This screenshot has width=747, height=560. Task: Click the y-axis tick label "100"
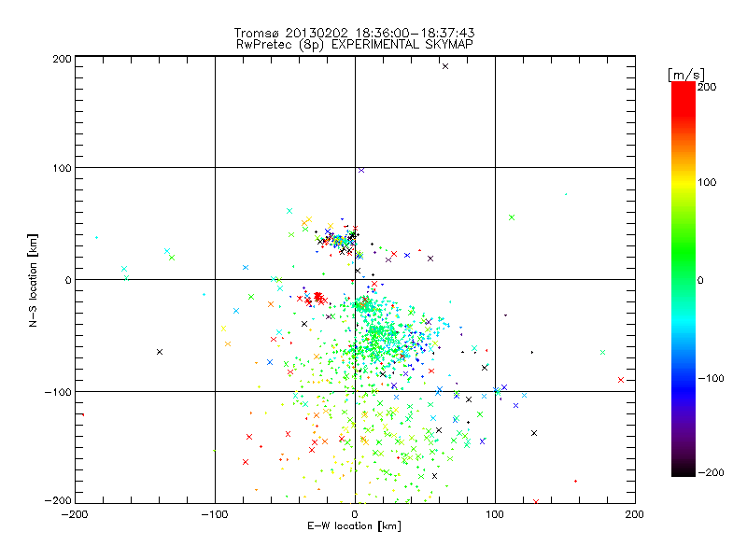click(x=62, y=168)
